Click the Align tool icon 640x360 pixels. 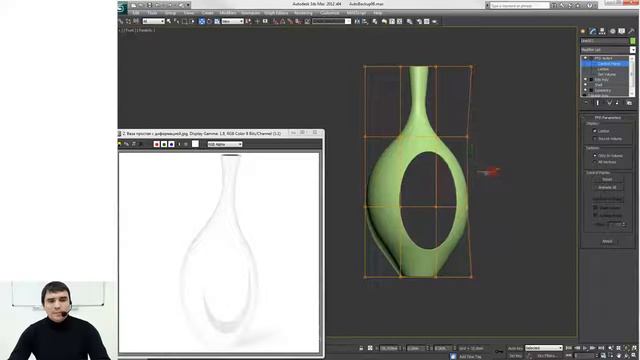[x=365, y=21]
